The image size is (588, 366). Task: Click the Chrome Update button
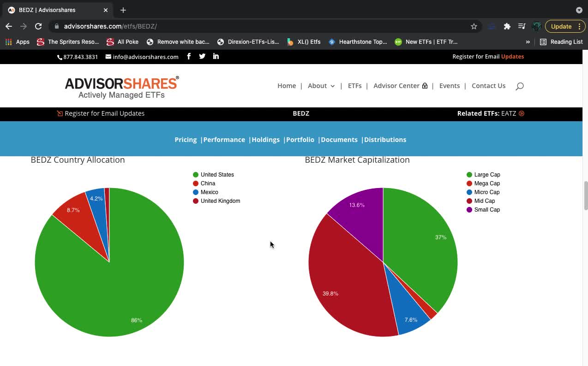[x=561, y=26]
